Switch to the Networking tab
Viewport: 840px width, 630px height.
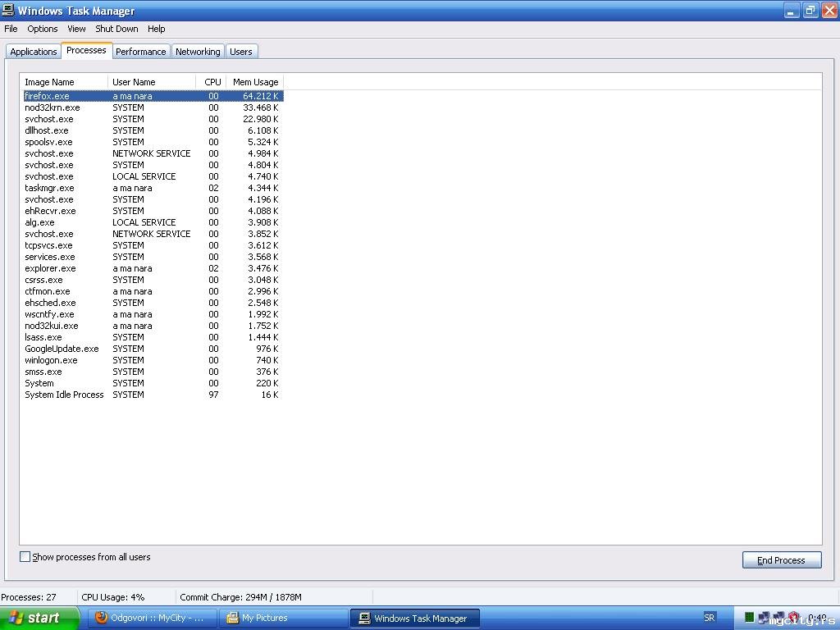(198, 52)
